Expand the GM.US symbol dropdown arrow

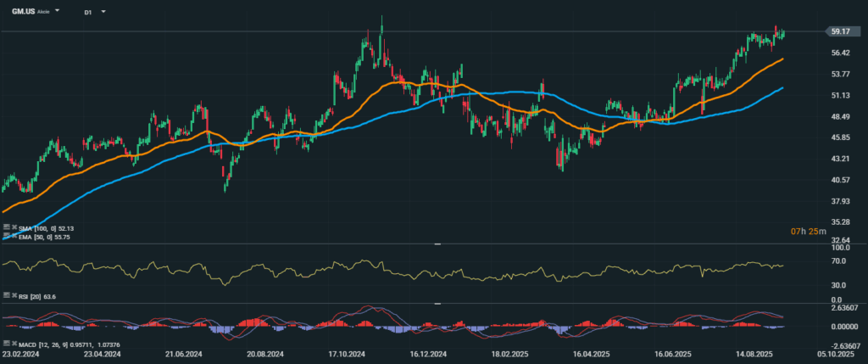coord(58,13)
